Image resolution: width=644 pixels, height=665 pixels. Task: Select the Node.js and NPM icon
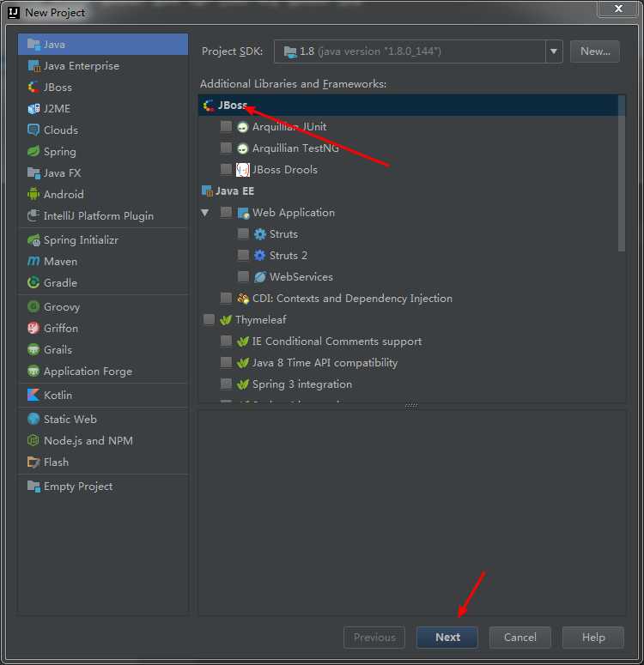tap(33, 440)
